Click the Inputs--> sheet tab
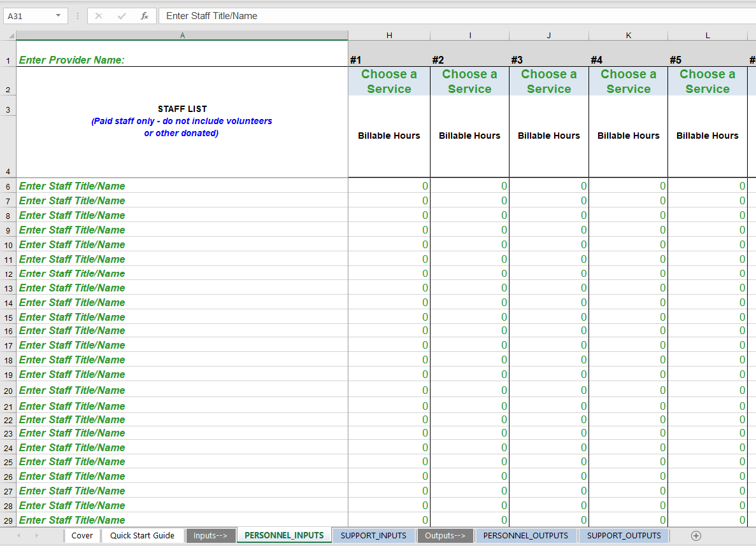The height and width of the screenshot is (546, 756). [x=211, y=535]
